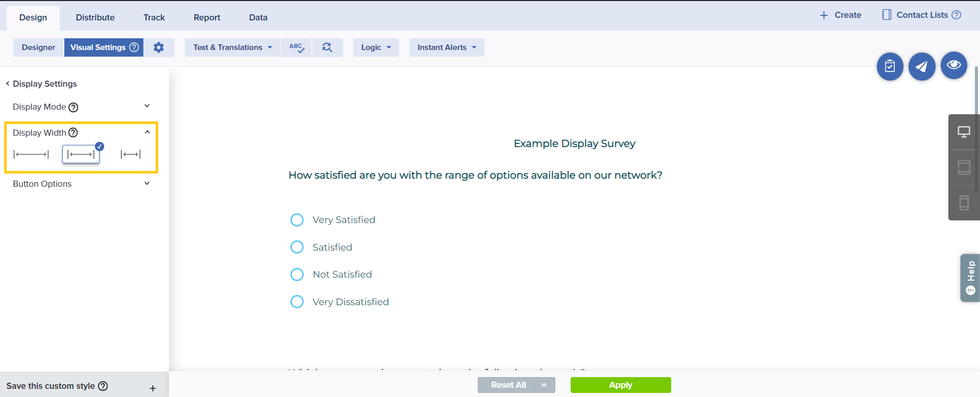Select the Very Dissatisfied option

click(x=297, y=302)
